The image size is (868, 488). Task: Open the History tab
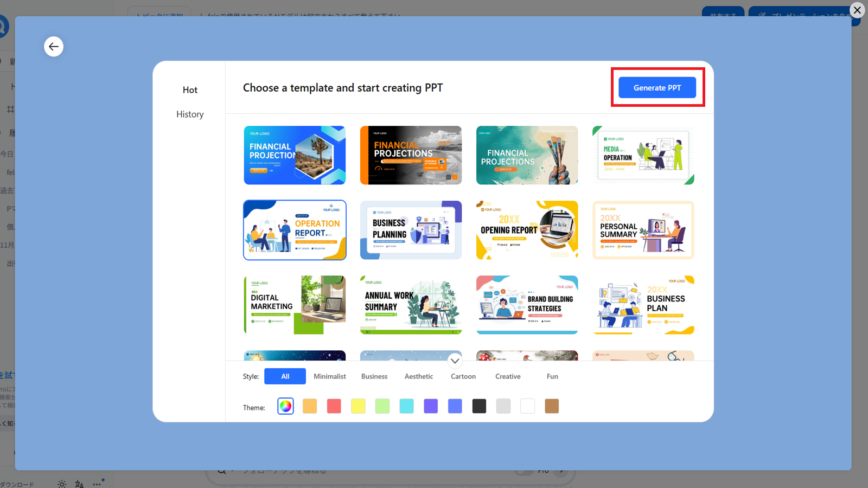tap(190, 114)
